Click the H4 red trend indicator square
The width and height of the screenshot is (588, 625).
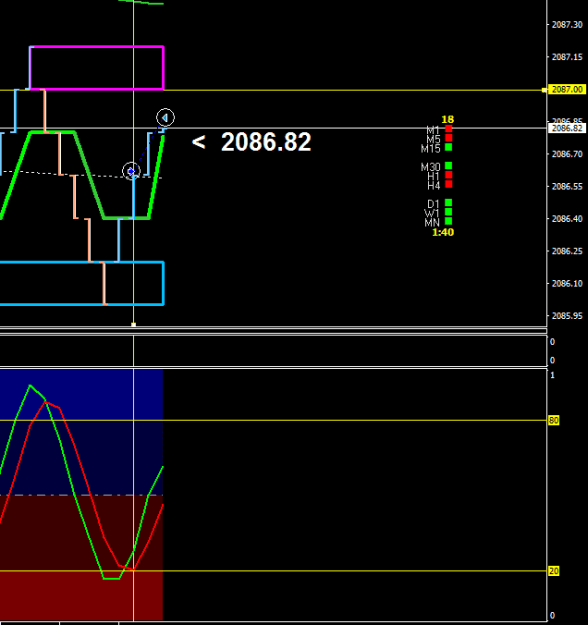pos(448,184)
